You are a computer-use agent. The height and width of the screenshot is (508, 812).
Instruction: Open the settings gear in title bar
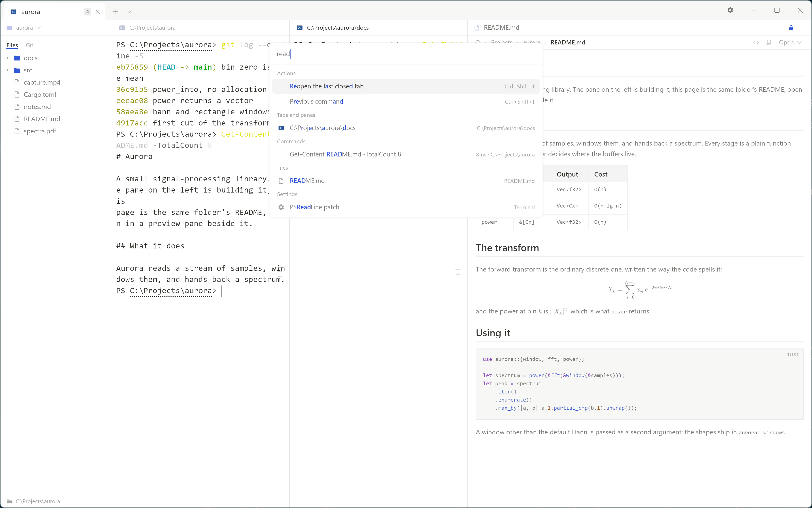coord(730,10)
